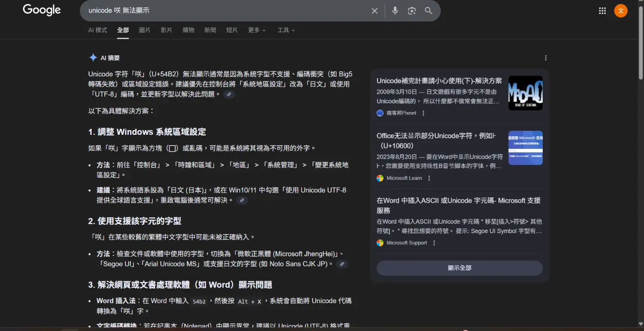Click source link chip after first paragraph
This screenshot has width=644, height=331.
point(229,94)
